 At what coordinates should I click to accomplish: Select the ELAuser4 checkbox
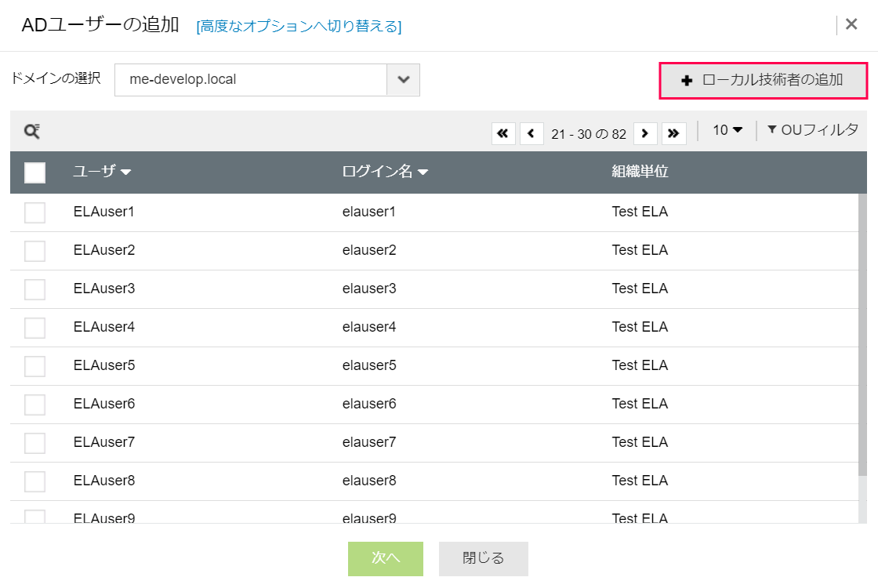(x=34, y=328)
